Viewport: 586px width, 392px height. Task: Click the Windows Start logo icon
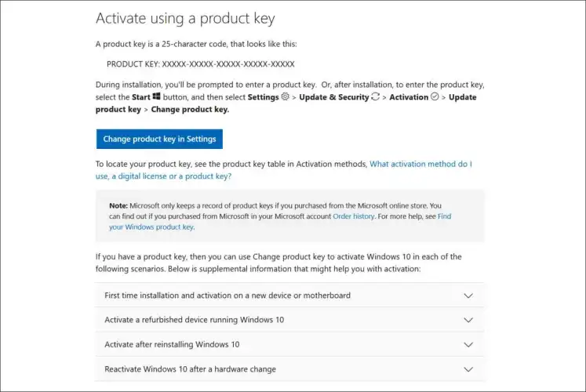[x=157, y=96]
